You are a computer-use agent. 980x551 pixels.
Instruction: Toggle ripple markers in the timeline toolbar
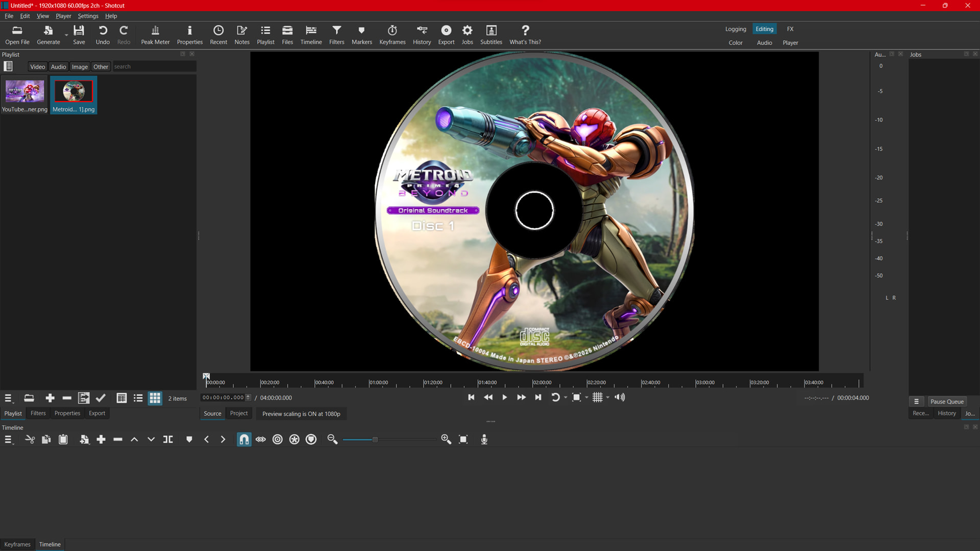(311, 439)
